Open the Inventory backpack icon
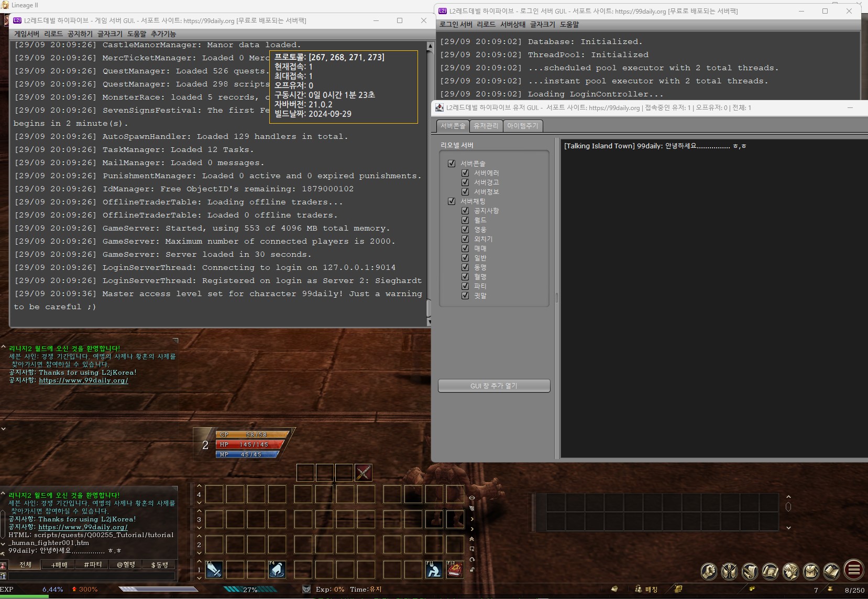868x599 pixels. [811, 571]
